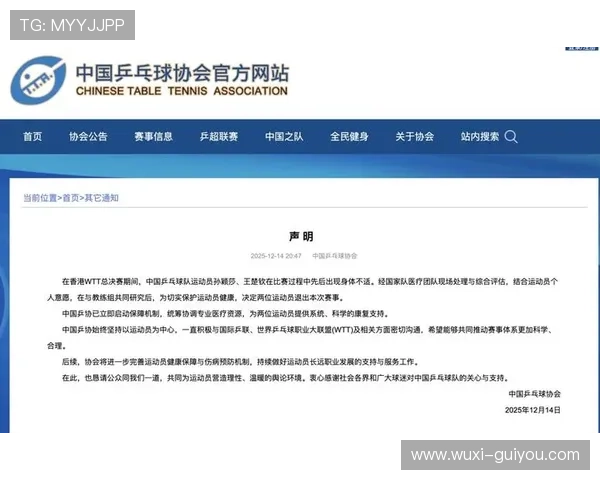Open the 全民健身 menu item

[x=349, y=137]
